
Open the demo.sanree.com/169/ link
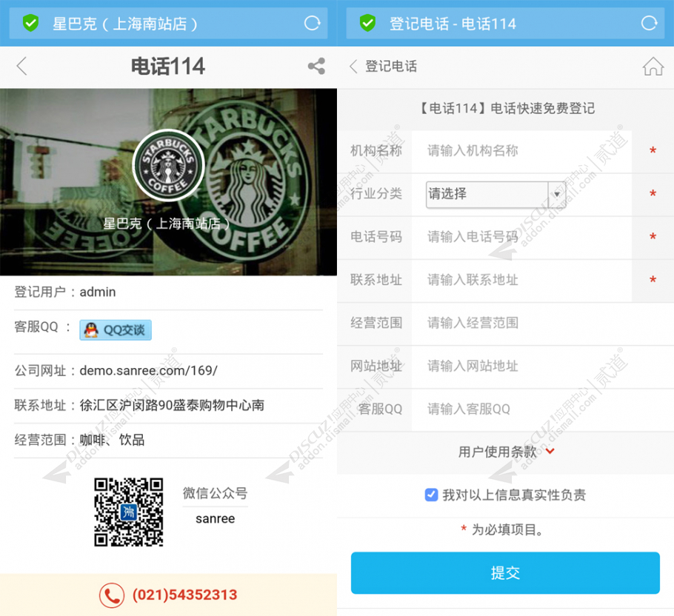click(x=149, y=370)
